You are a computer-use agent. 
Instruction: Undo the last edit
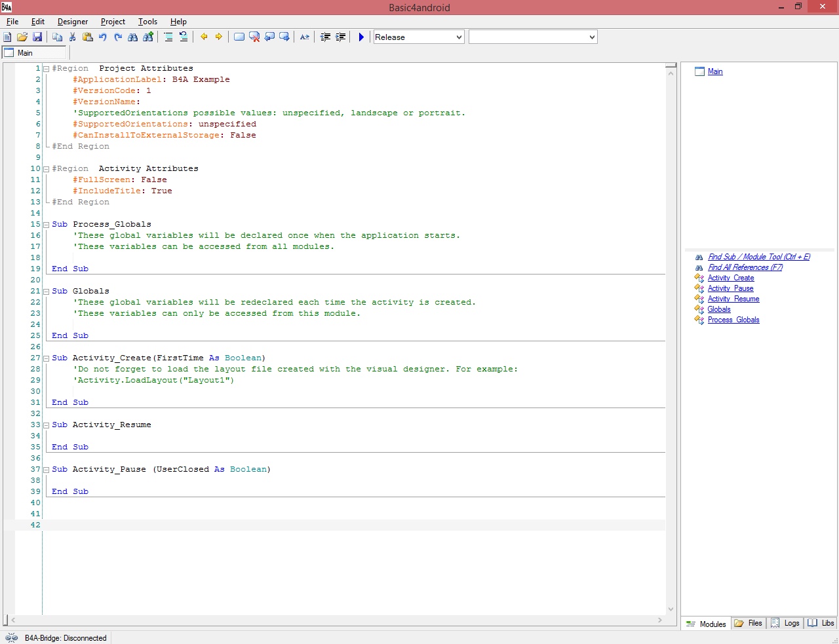pos(102,37)
